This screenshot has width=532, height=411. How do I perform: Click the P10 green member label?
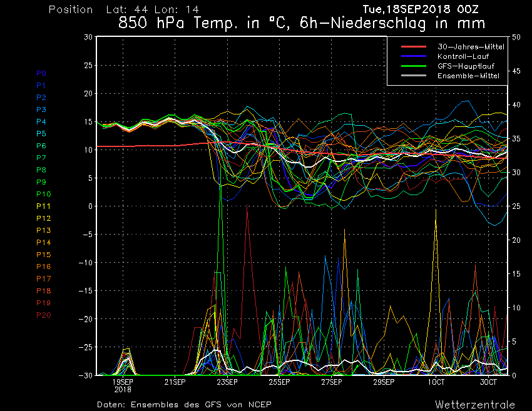pos(44,194)
